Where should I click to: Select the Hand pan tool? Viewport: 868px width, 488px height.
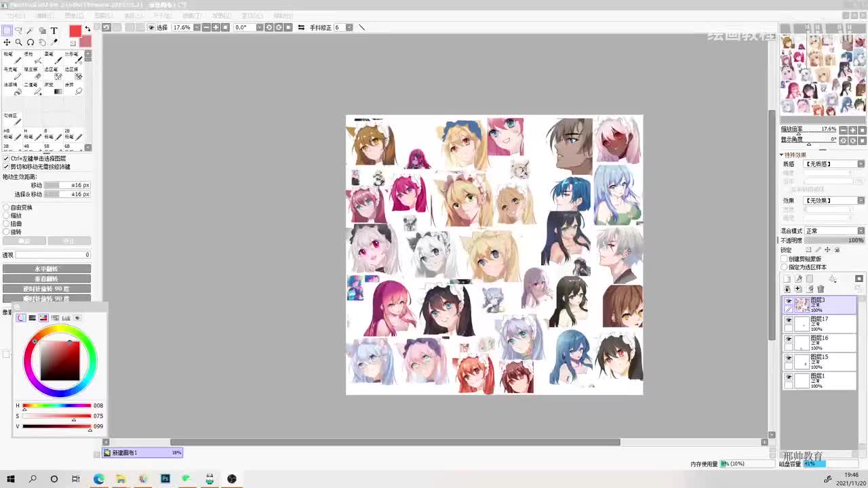click(42, 42)
